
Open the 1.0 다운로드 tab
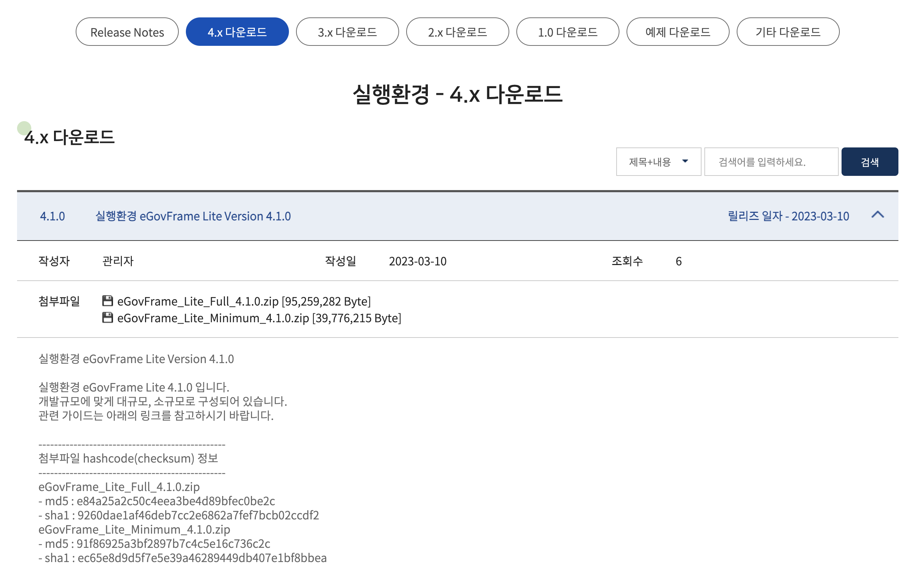click(567, 32)
